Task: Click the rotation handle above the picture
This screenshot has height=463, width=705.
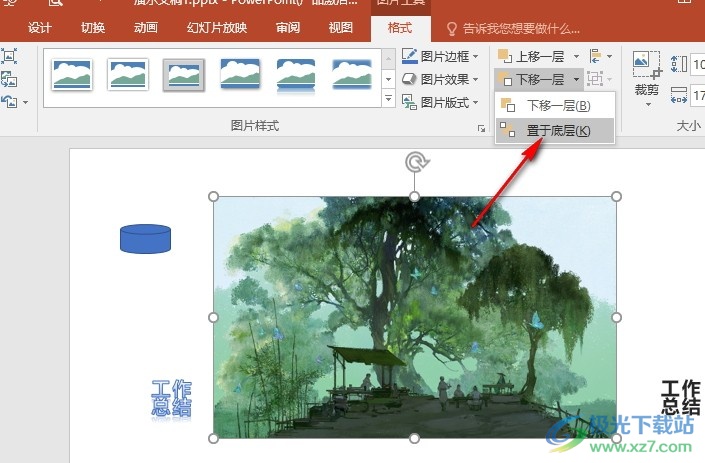Action: click(x=417, y=162)
